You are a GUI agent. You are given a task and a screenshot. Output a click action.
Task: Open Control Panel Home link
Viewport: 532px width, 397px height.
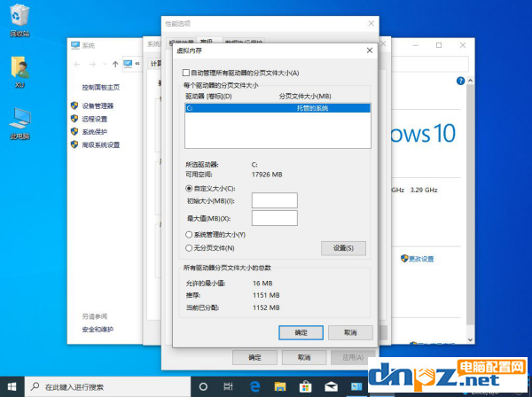pos(101,88)
